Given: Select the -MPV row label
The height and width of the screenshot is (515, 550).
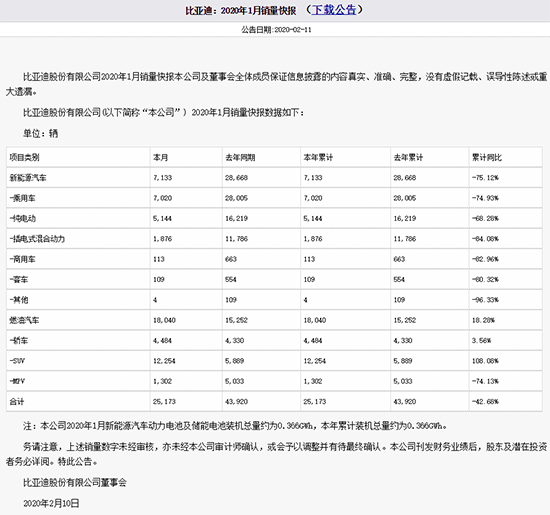Looking at the screenshot, I should pyautogui.click(x=17, y=381).
